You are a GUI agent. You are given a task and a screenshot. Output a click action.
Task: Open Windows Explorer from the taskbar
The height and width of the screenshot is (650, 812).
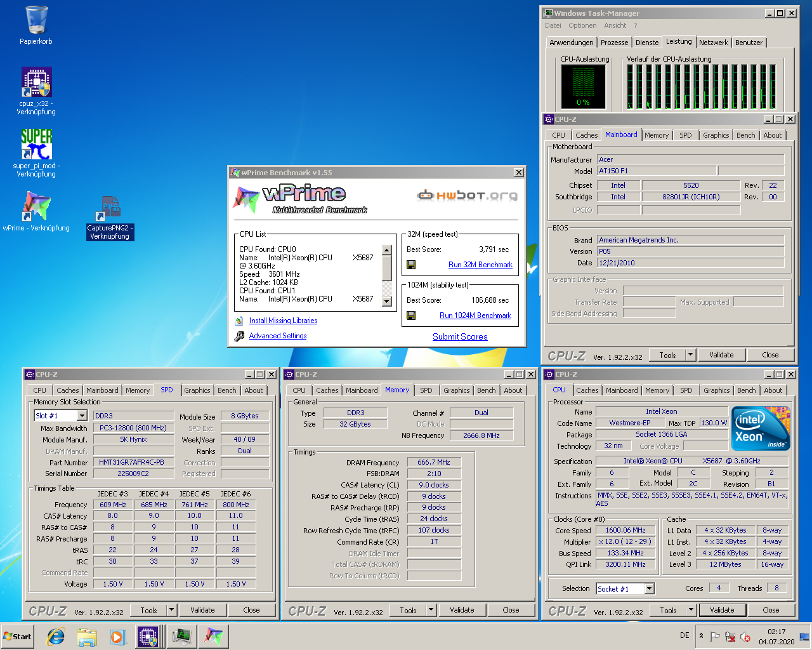coord(87,637)
